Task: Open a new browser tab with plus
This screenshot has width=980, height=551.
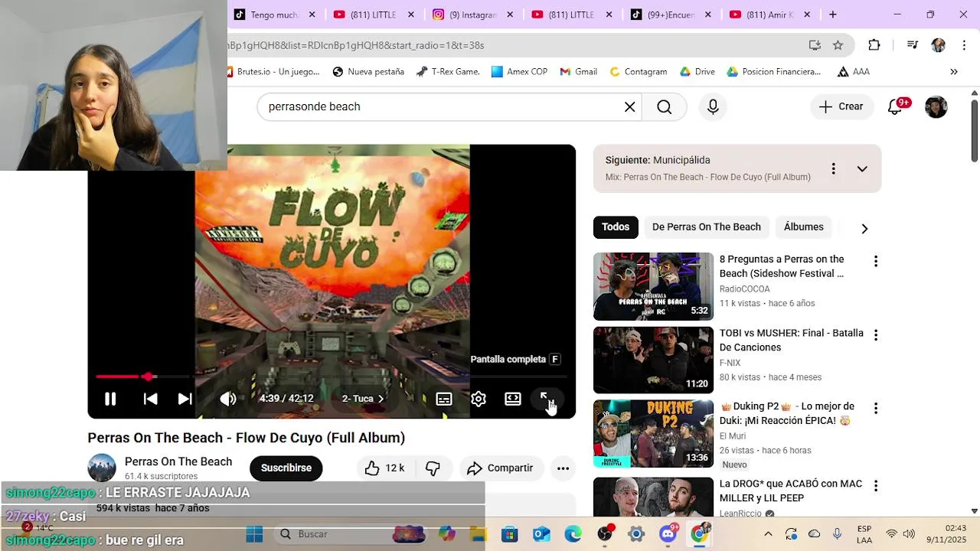Action: [x=833, y=15]
